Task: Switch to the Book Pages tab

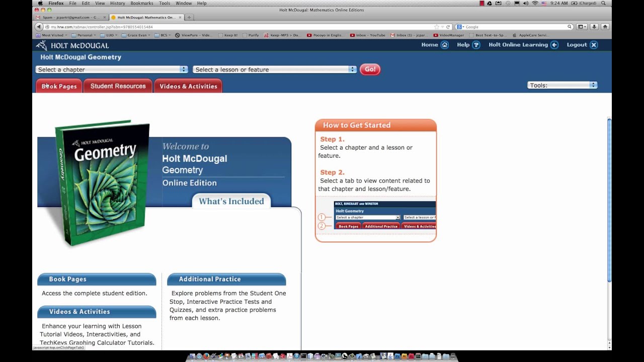Action: pyautogui.click(x=59, y=86)
